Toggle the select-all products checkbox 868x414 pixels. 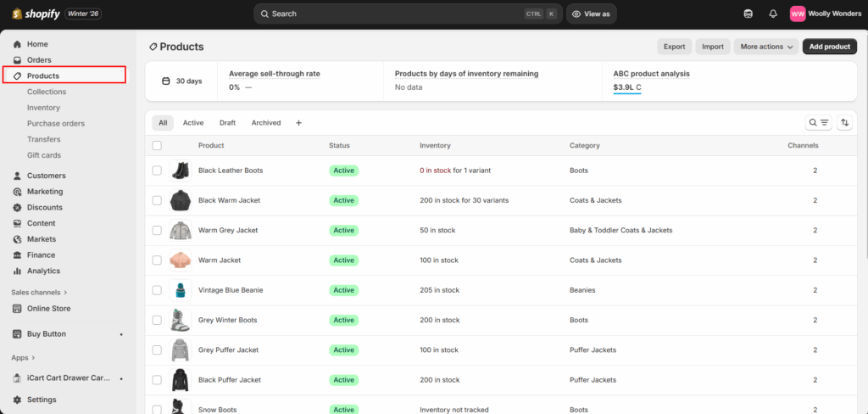[x=157, y=146]
